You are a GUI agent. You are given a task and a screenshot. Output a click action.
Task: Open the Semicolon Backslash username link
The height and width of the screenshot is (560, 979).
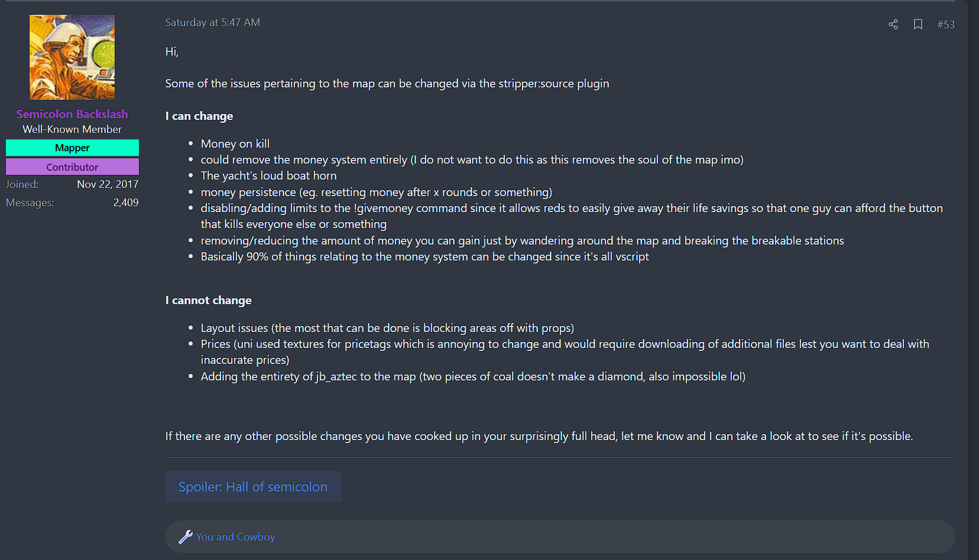[72, 114]
